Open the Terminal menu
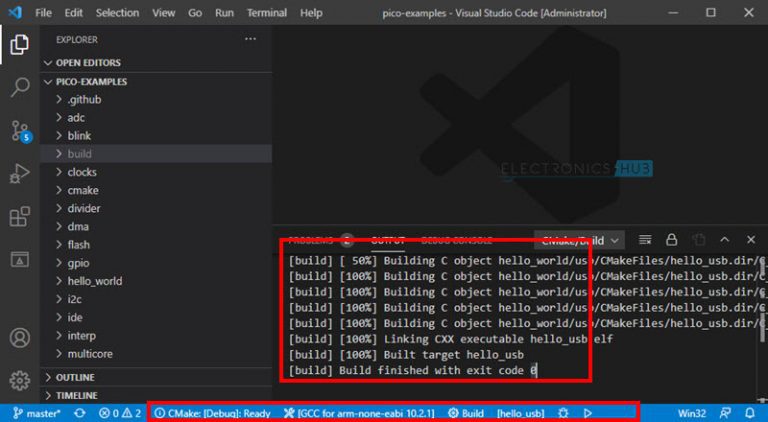Viewport: 768px width, 422px height. pos(267,13)
